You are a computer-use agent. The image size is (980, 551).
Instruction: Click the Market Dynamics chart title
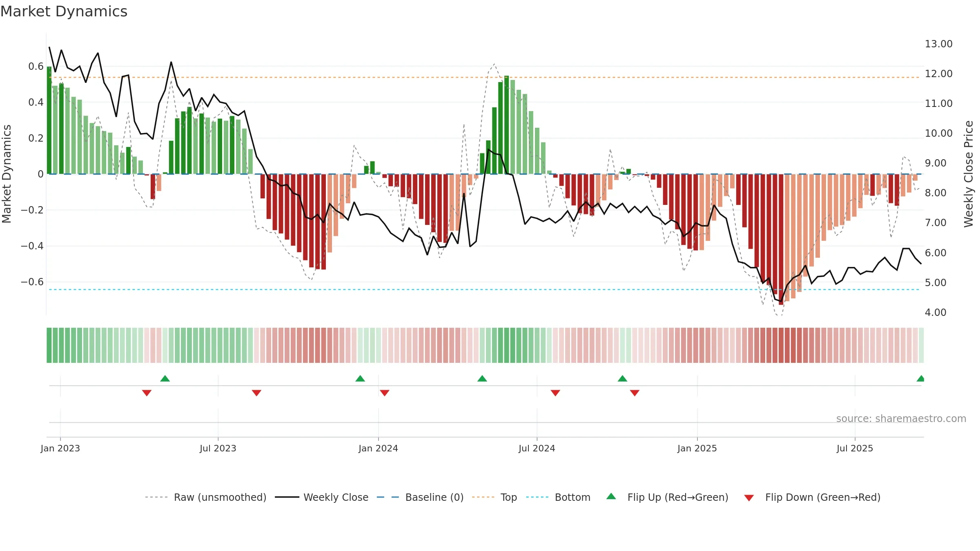pos(64,11)
